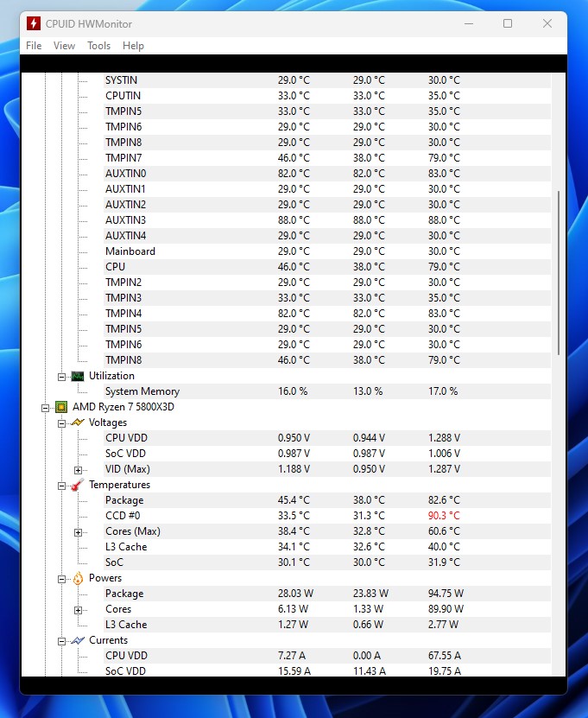Select the CPU VDD current row

[327, 656]
